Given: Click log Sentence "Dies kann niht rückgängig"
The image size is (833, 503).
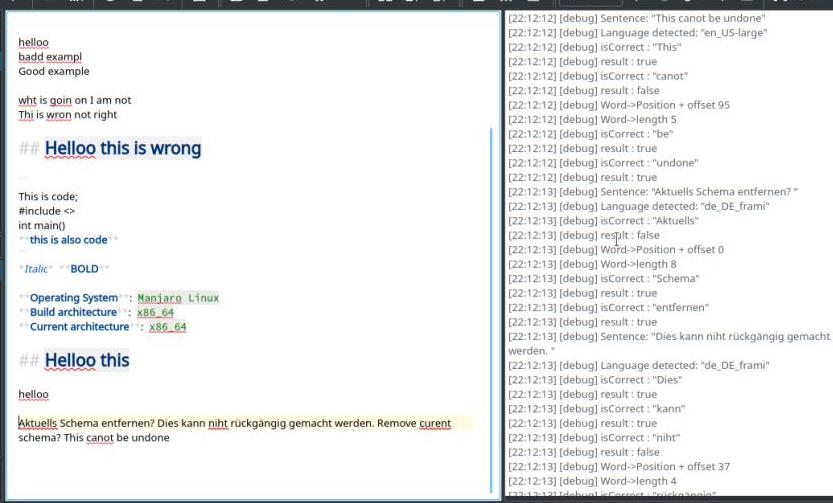Looking at the screenshot, I should pos(669,344).
